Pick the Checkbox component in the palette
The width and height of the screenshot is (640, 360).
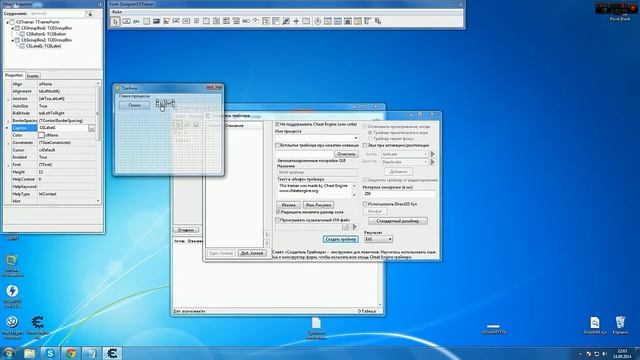click(196, 21)
